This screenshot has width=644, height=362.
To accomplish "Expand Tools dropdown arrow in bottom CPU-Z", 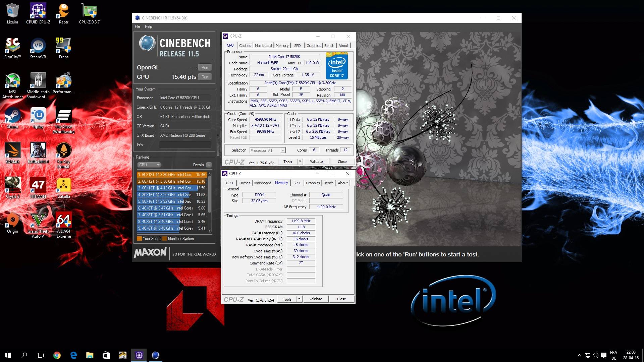I will tap(299, 299).
